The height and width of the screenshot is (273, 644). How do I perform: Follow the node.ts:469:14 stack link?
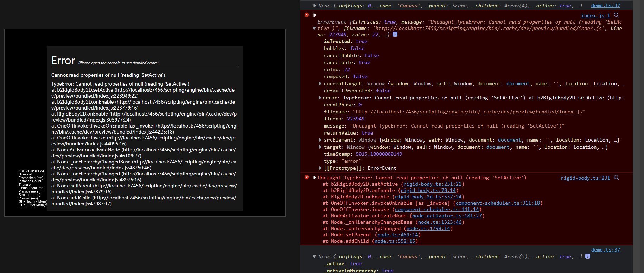[x=397, y=235]
